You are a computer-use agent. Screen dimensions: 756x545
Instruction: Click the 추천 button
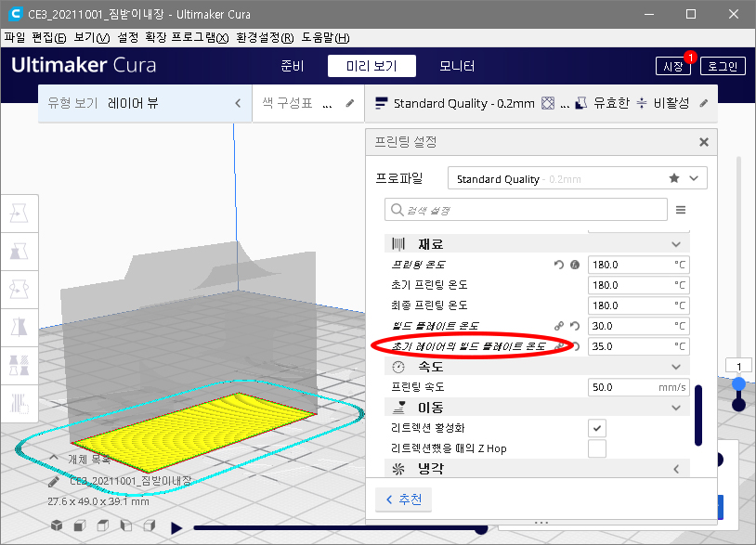404,500
